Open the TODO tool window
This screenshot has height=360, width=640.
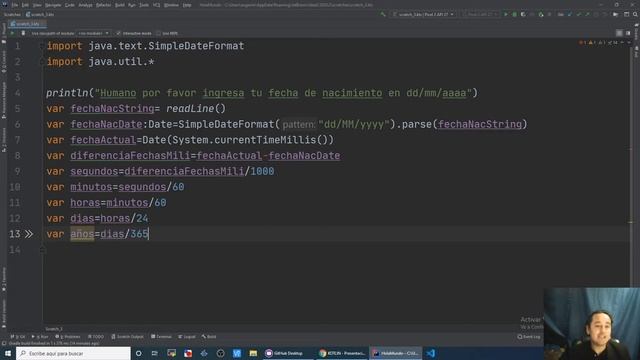pyautogui.click(x=96, y=337)
